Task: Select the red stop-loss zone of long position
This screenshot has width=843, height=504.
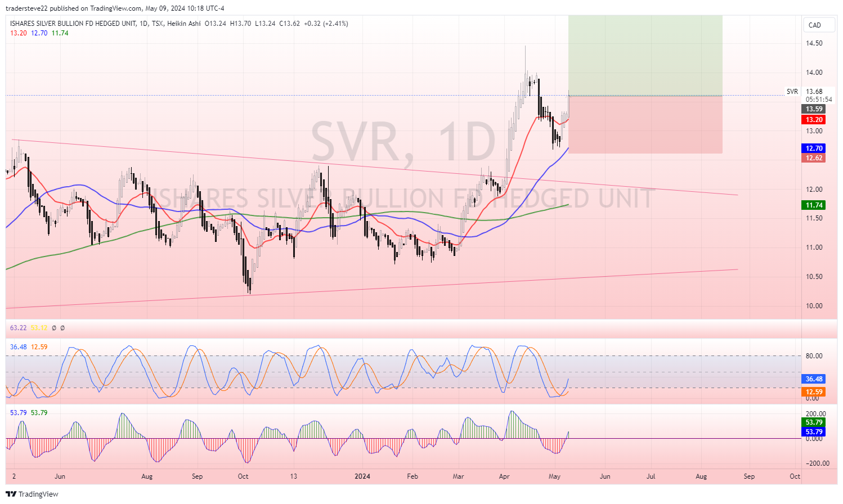Action: 645,124
